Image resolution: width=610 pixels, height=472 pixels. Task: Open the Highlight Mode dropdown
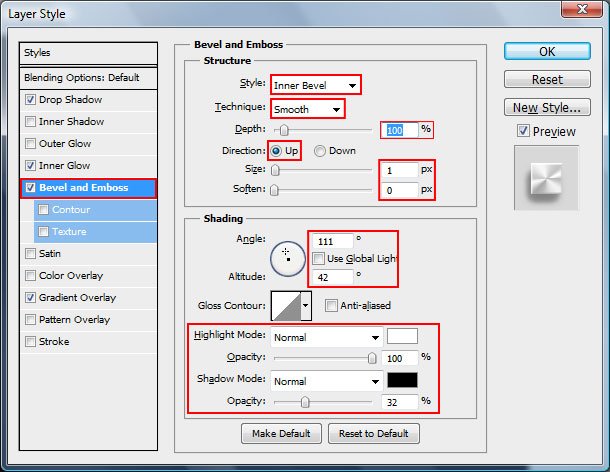pyautogui.click(x=327, y=337)
